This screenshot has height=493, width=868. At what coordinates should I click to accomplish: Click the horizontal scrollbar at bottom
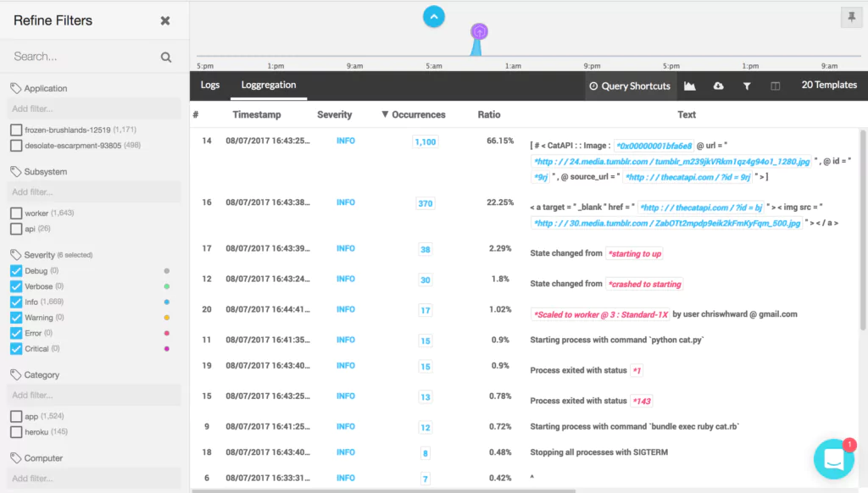pos(383,490)
